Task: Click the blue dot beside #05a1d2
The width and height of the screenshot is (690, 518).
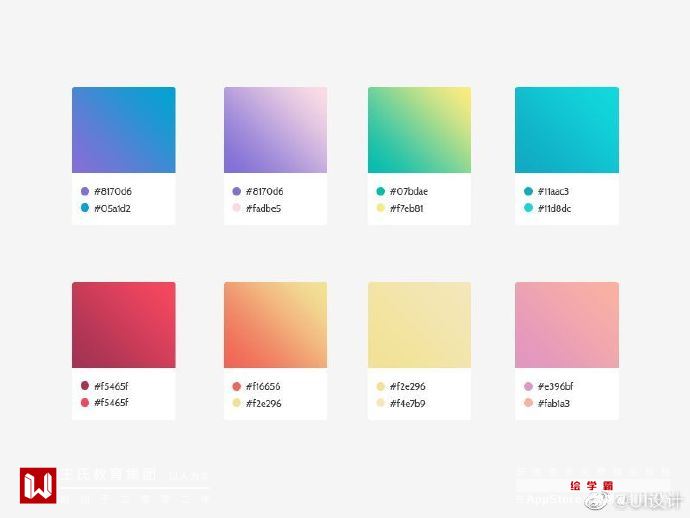Action: [x=85, y=208]
